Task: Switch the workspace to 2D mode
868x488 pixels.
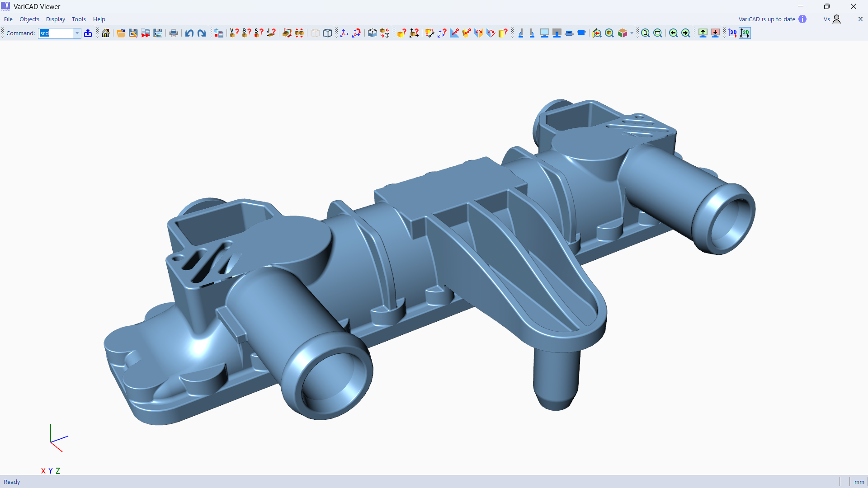Action: point(732,33)
